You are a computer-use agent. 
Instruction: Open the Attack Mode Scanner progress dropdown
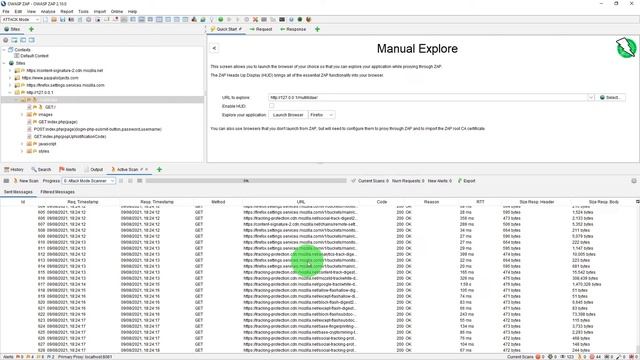pyautogui.click(x=89, y=181)
